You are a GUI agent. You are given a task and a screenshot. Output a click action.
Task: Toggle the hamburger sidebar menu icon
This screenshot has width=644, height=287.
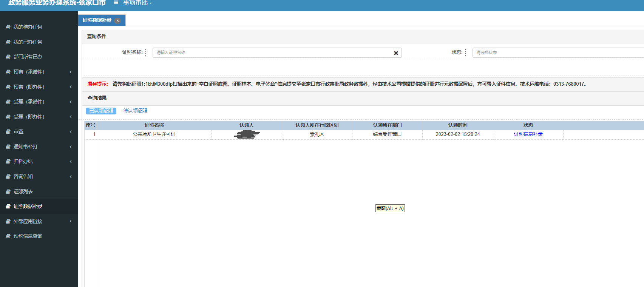[x=116, y=3]
